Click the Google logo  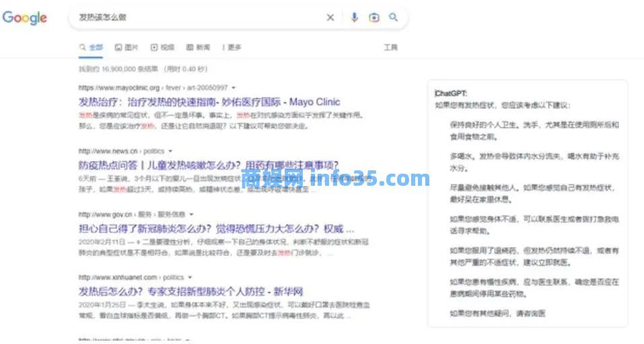click(x=25, y=18)
